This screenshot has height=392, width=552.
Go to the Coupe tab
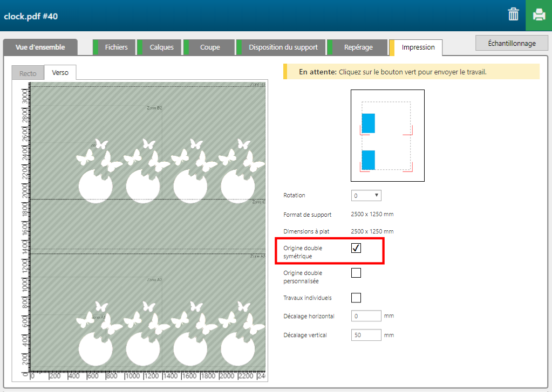[209, 47]
